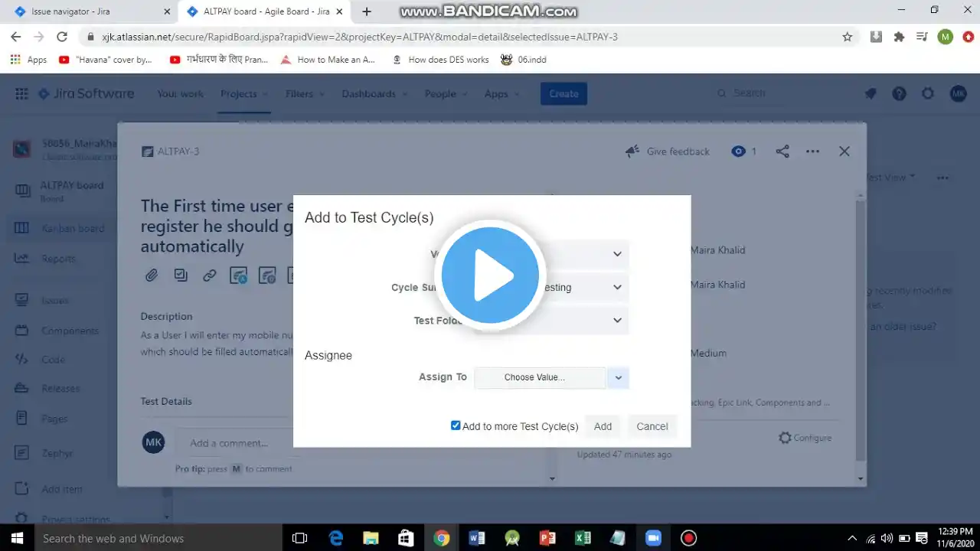Image resolution: width=980 pixels, height=551 pixels.
Task: Open the Jira notifications icon
Action: pyautogui.click(x=871, y=94)
